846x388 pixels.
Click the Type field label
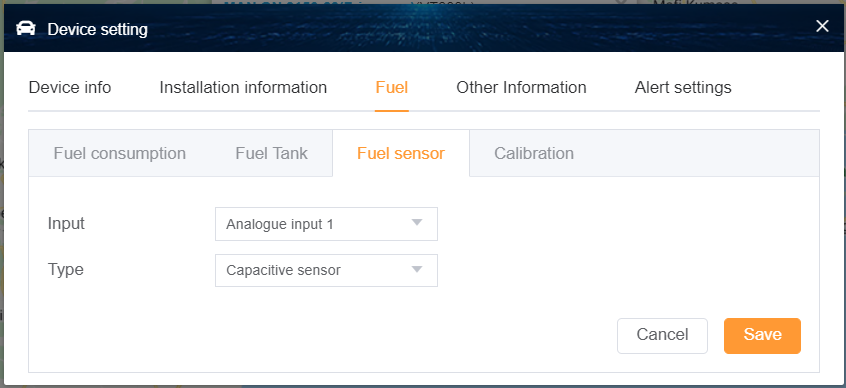coord(65,269)
